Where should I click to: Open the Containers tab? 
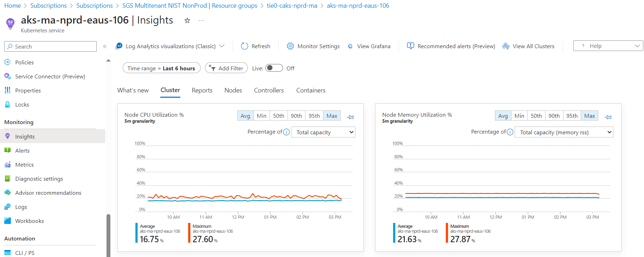coord(310,90)
